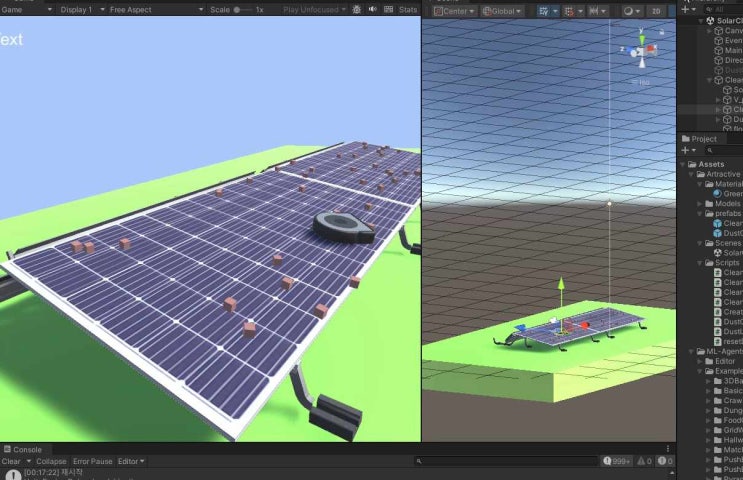Click the plus icon in Project panel

tap(687, 150)
